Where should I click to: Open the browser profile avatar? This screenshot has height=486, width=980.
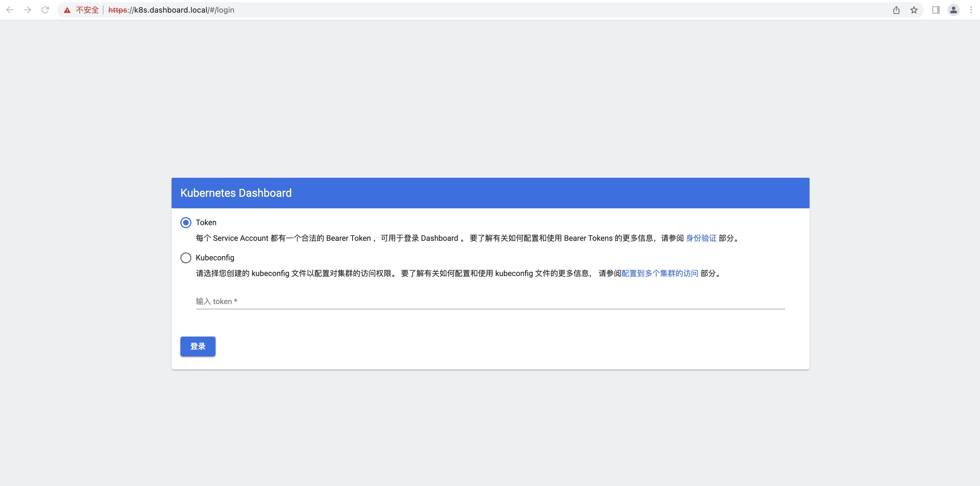point(953,10)
